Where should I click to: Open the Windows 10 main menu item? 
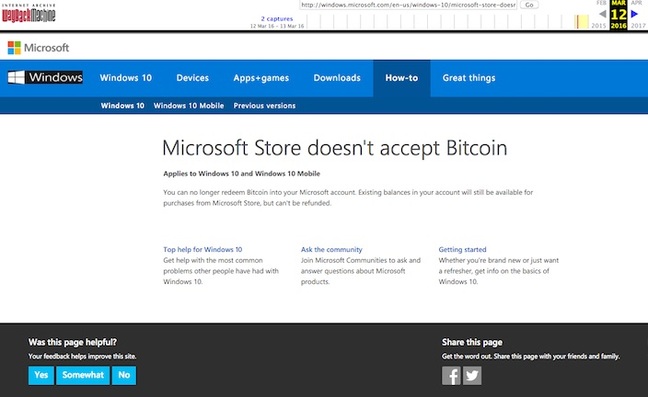(x=126, y=78)
